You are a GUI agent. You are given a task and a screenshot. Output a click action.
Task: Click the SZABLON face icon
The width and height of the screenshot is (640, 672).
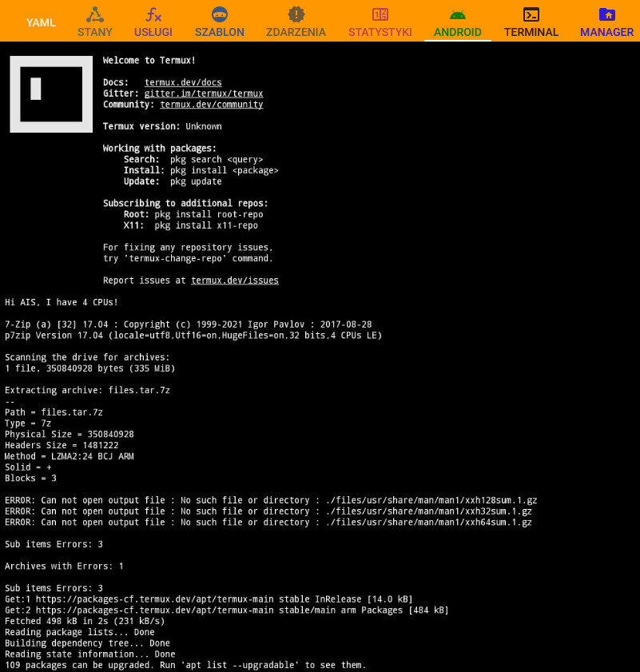[x=220, y=14]
